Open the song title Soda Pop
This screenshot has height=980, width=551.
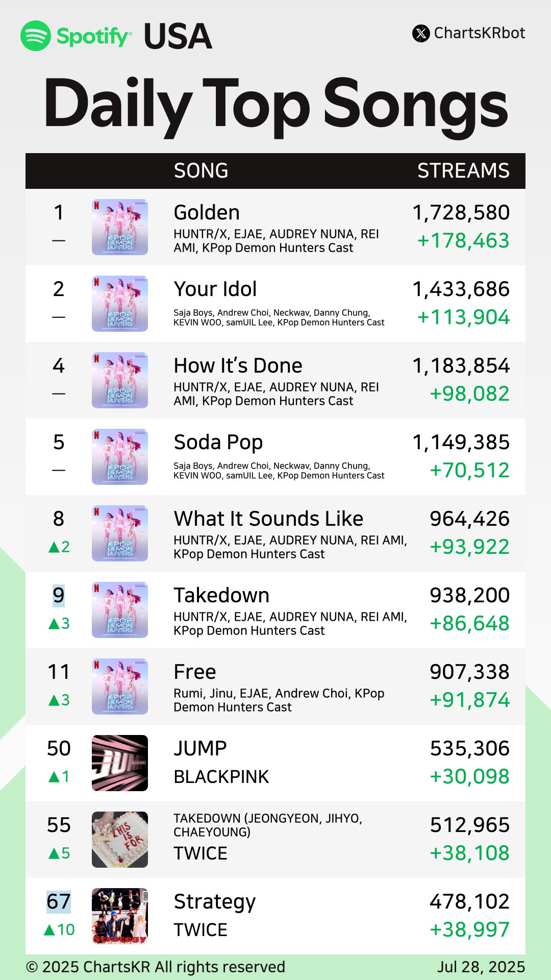(218, 442)
